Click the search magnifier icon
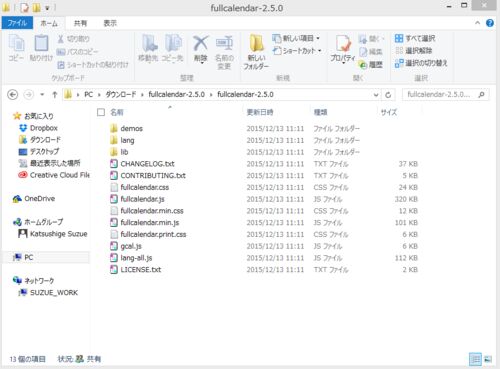The image size is (500, 369). coord(481,95)
